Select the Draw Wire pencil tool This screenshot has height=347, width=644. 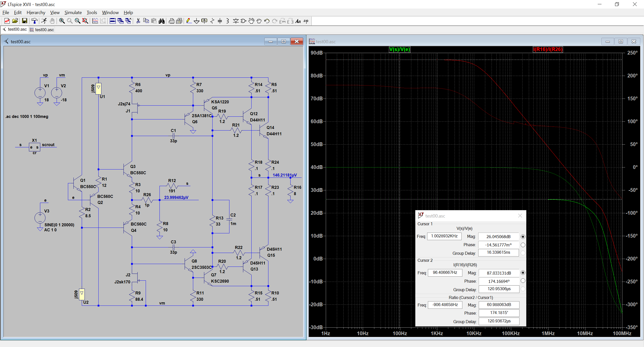[x=189, y=21]
